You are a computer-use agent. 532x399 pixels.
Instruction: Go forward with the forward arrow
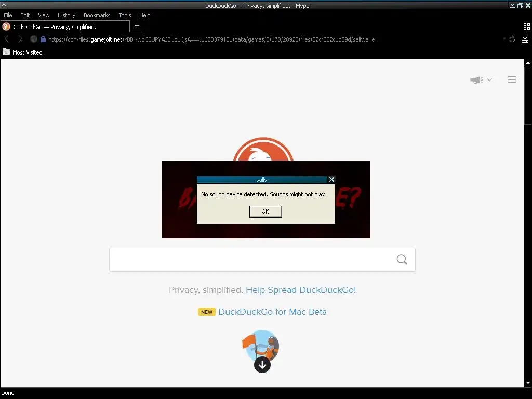coord(20,39)
